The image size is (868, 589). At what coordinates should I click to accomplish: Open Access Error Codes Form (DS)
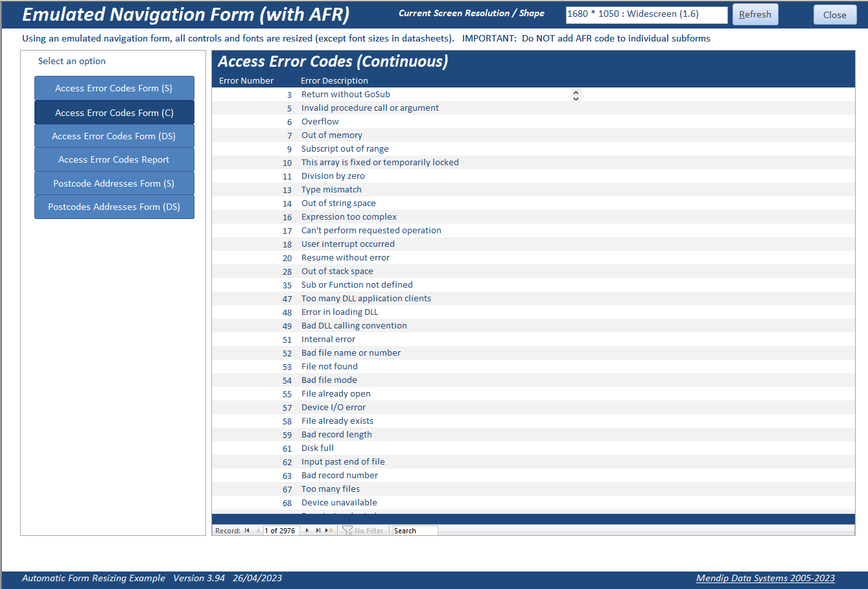pyautogui.click(x=114, y=136)
